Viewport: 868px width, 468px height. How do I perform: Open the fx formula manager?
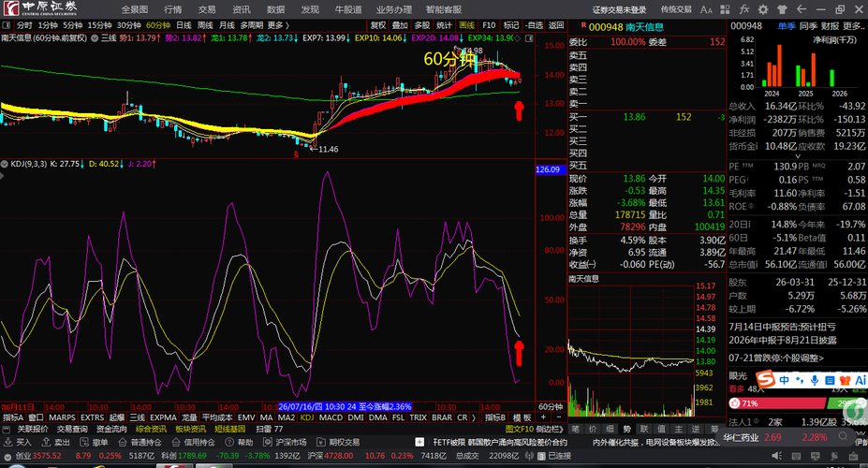[x=744, y=9]
